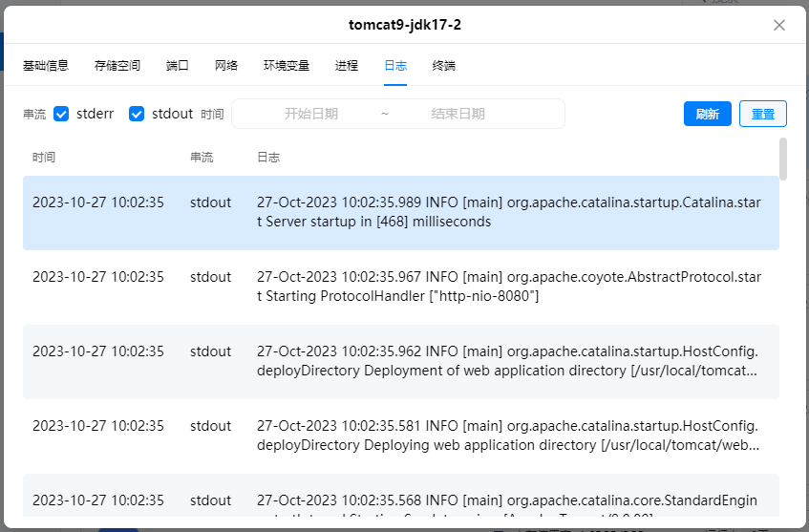
Task: Open the 存储空间 tab
Action: coord(117,66)
